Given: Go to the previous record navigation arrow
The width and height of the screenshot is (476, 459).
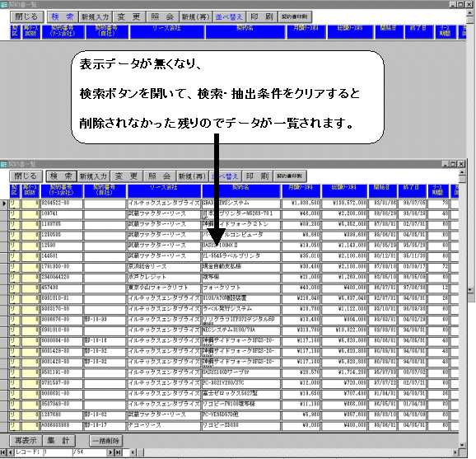Looking at the screenshot, I should [x=10, y=452].
